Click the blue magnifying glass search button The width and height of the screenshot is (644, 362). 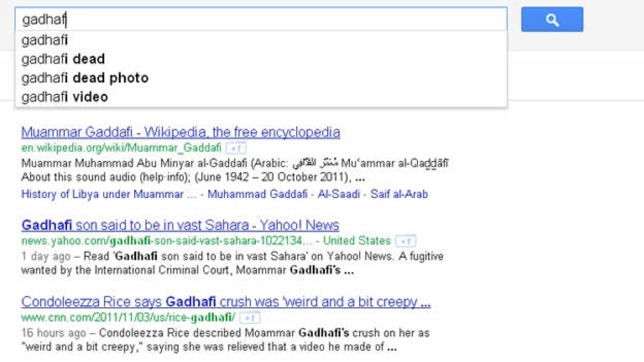click(x=552, y=19)
